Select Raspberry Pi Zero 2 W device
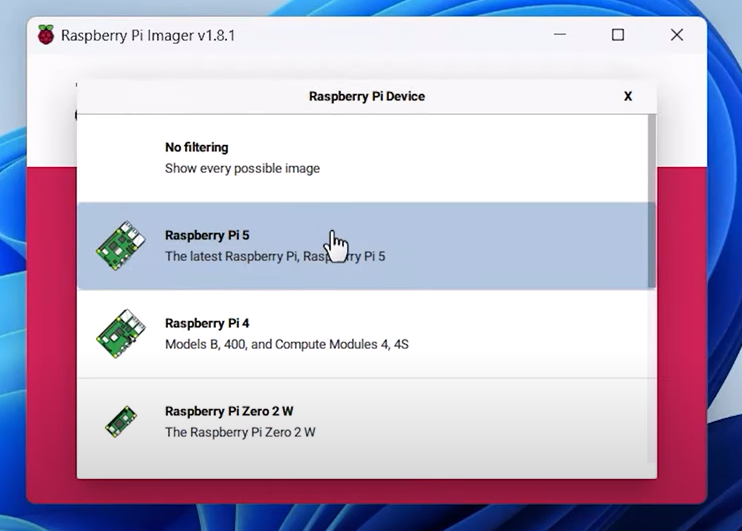 pos(363,422)
